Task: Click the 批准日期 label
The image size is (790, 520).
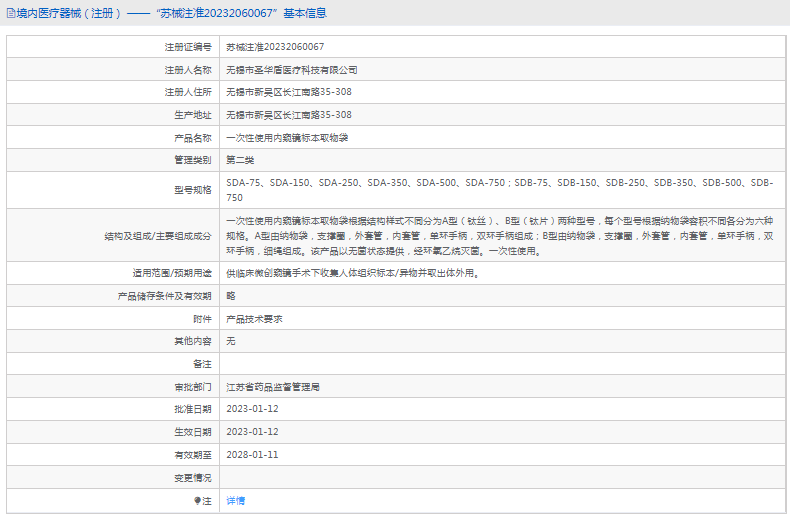Action: tap(193, 409)
